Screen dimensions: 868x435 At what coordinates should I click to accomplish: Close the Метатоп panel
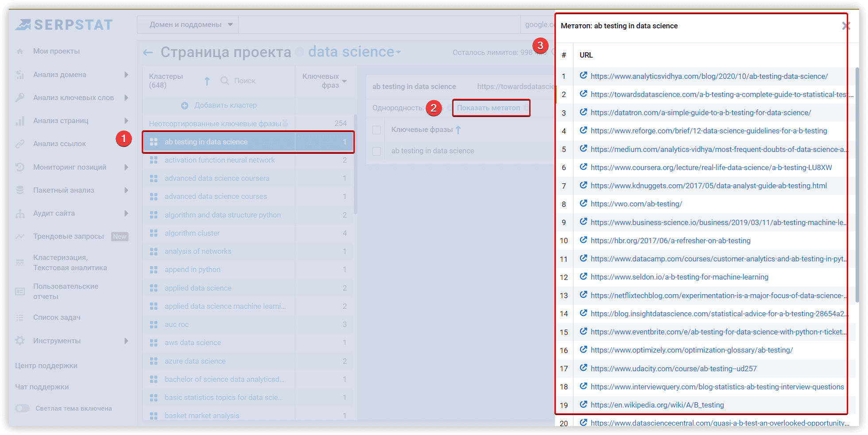point(846,26)
